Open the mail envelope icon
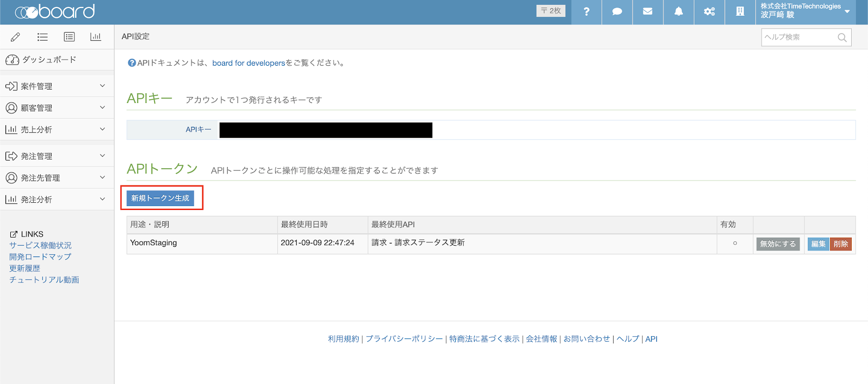The image size is (868, 384). [x=648, y=12]
